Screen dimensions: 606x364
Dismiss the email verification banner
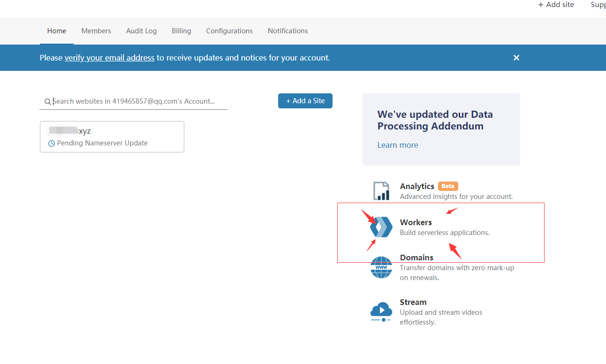pos(516,58)
